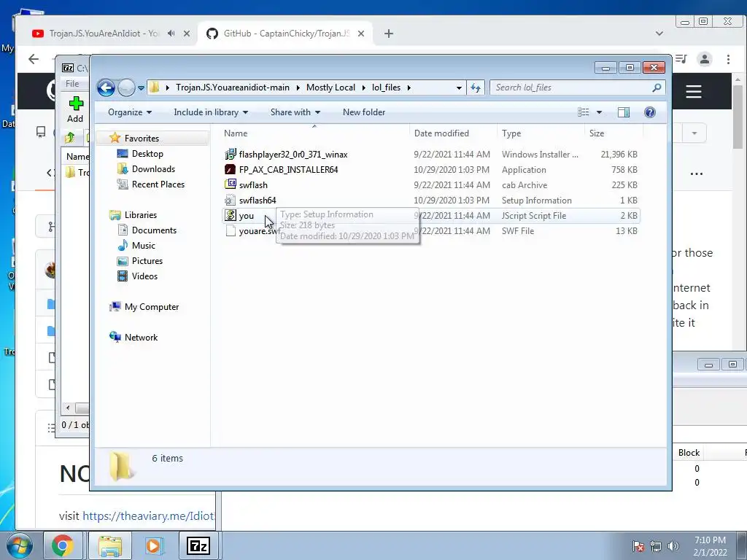Screen dimensions: 747x560
Task: Open the Windows Start menu
Action: (x=20, y=546)
